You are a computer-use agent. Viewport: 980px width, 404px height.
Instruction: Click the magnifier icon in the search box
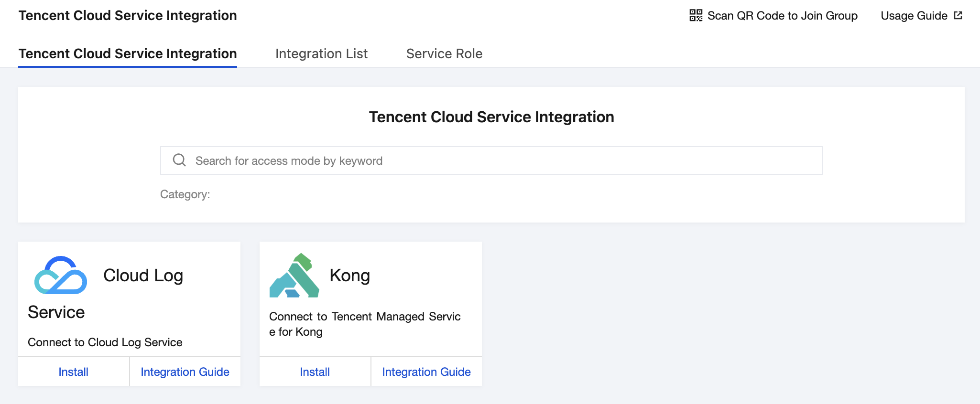pos(179,160)
